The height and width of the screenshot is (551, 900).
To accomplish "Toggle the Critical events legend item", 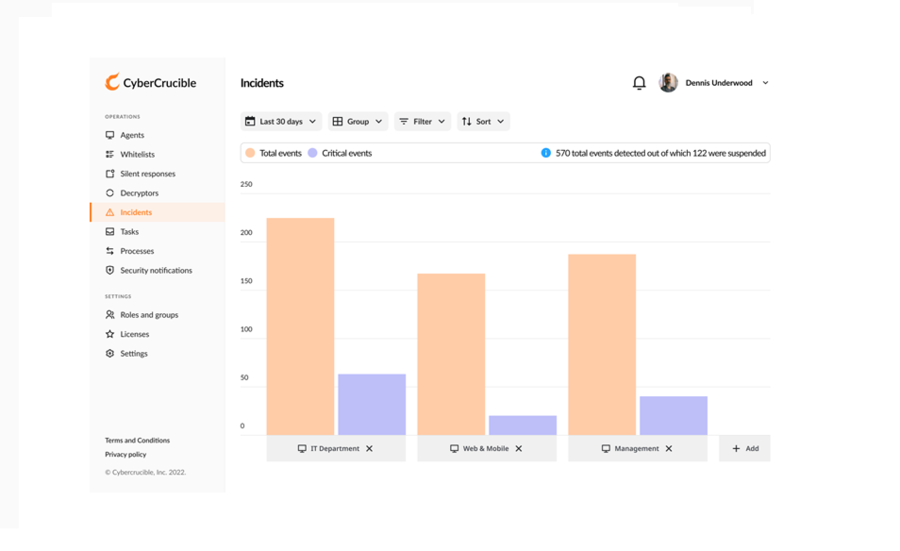I will click(x=340, y=153).
